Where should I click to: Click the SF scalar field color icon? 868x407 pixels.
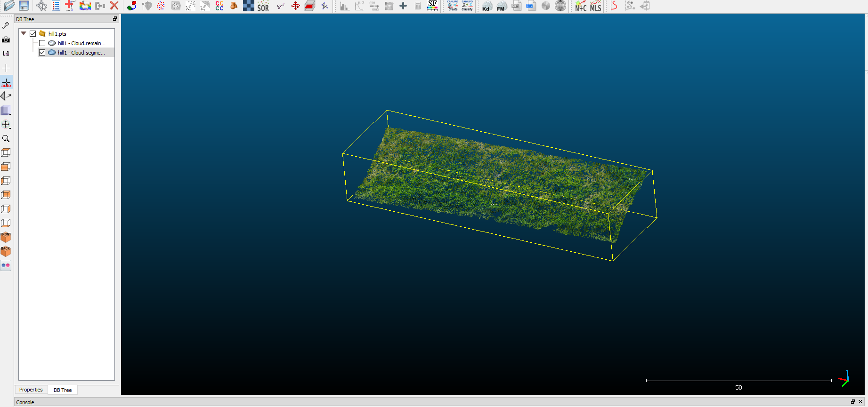pos(432,6)
